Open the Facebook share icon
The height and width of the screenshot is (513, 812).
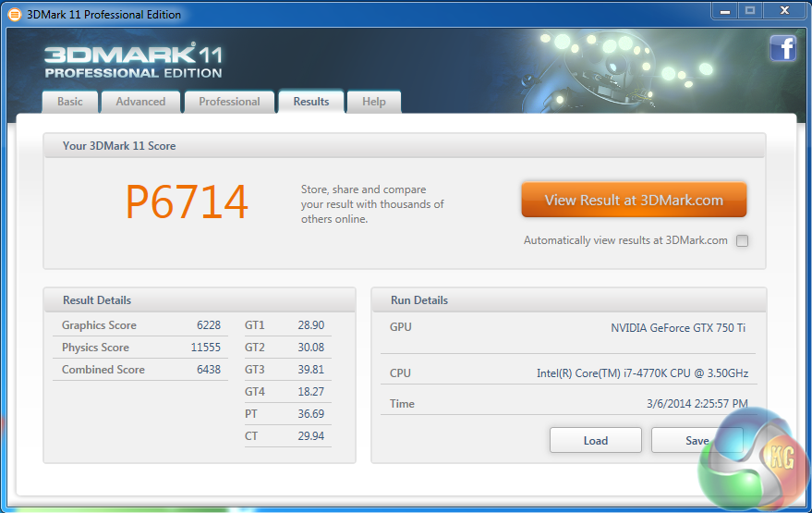783,48
